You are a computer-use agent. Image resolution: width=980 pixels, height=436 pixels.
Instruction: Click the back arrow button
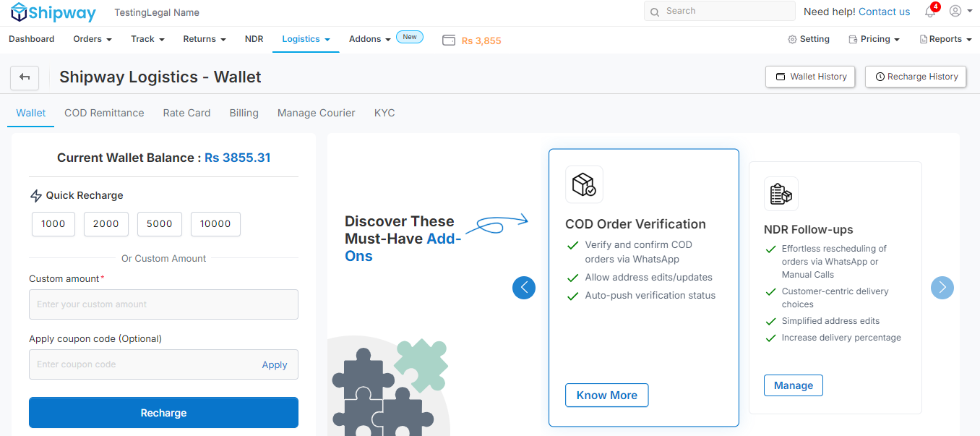point(25,77)
